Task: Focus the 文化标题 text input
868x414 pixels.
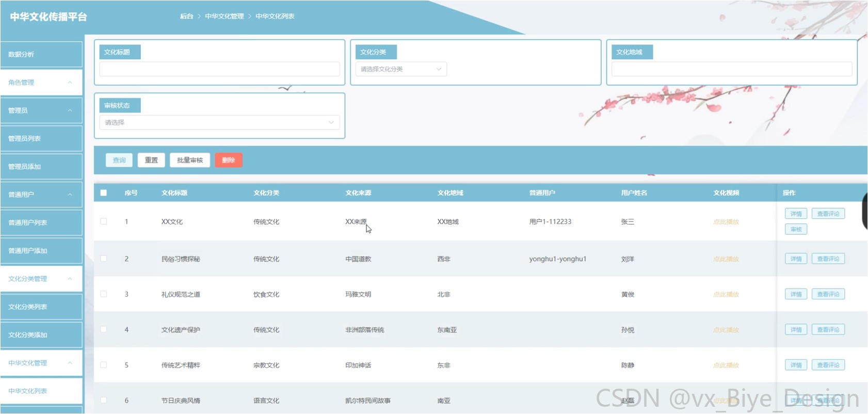Action: 219,69
